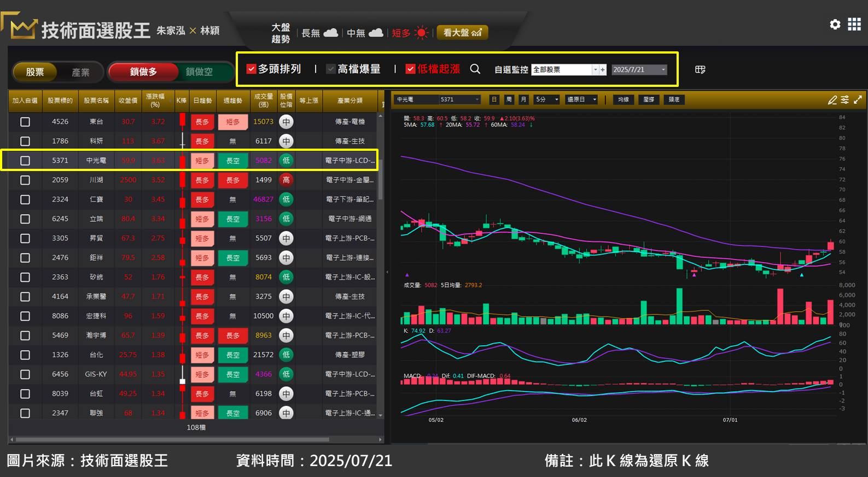Sort by 收盤價 column header
Image resolution: width=868 pixels, height=477 pixels.
pyautogui.click(x=128, y=101)
